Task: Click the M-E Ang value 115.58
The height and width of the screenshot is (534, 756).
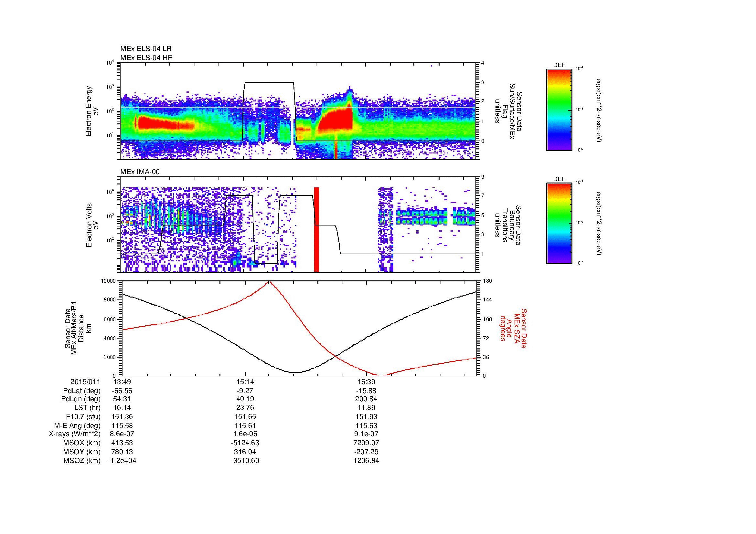Action: [122, 426]
